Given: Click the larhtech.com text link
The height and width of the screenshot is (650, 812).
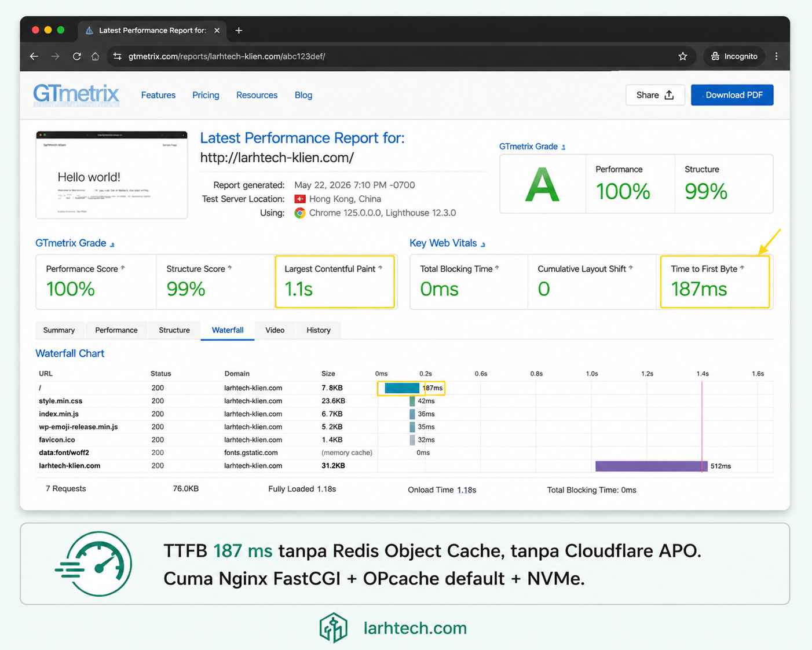Looking at the screenshot, I should pyautogui.click(x=415, y=628).
